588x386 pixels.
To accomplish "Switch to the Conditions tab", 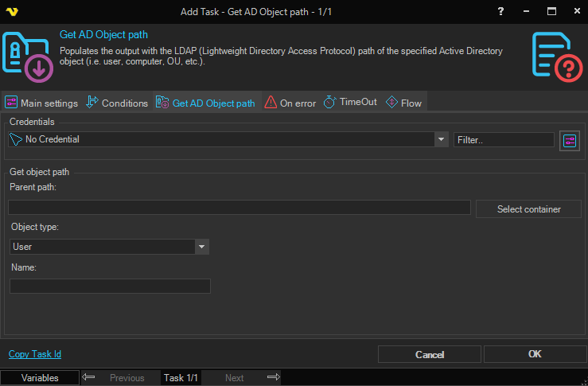I will pos(117,103).
